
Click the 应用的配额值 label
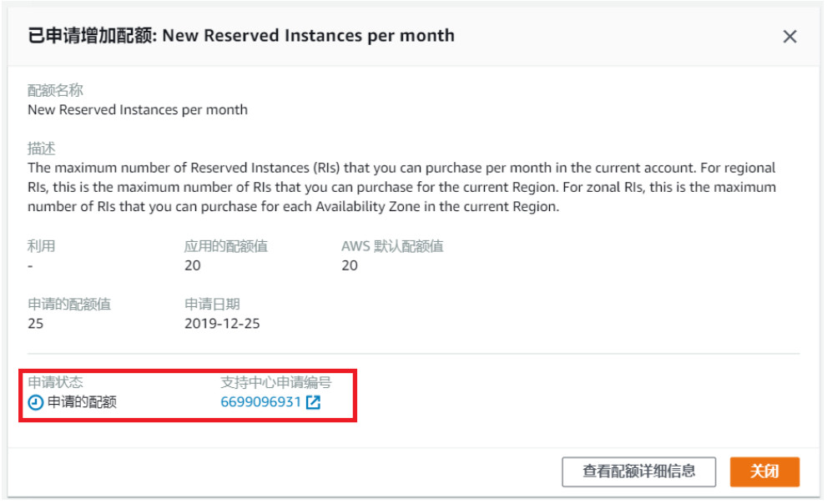(226, 245)
